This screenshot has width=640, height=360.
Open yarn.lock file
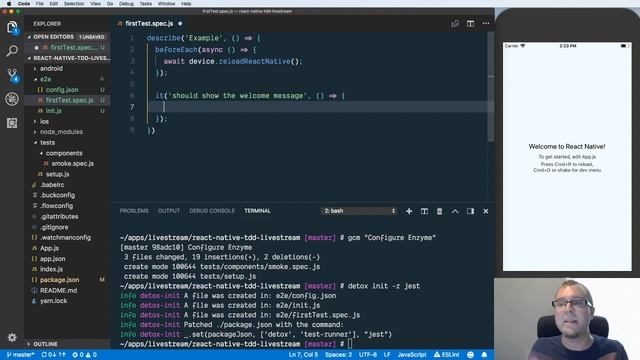tap(53, 301)
